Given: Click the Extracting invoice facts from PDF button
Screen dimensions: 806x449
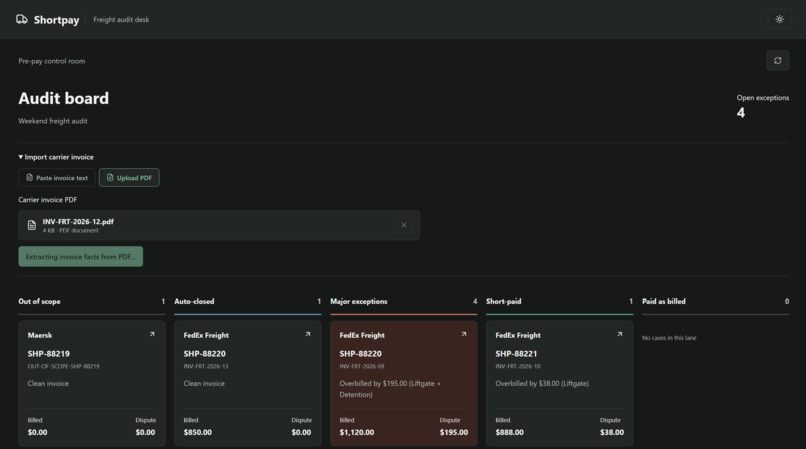Looking at the screenshot, I should [81, 257].
